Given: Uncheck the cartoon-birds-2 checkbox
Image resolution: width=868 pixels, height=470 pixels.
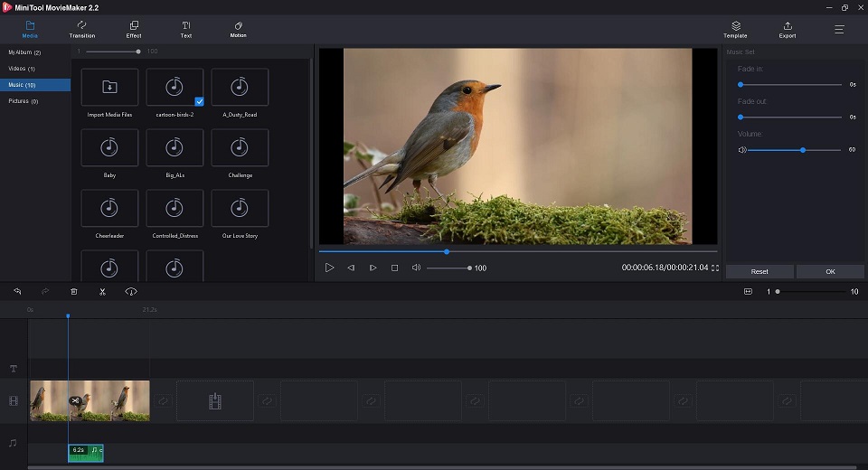Looking at the screenshot, I should coord(199,101).
